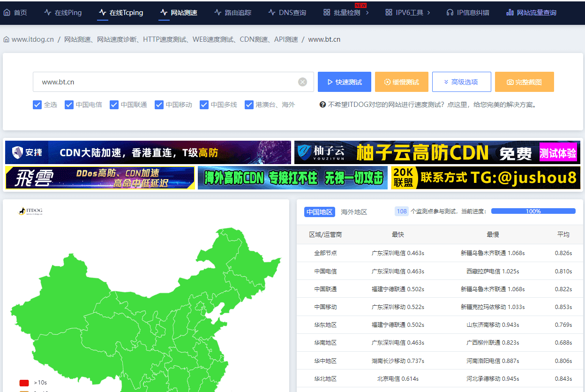Select the 华南地区 table row label
Image resolution: width=585 pixels, height=392 pixels.
click(325, 343)
